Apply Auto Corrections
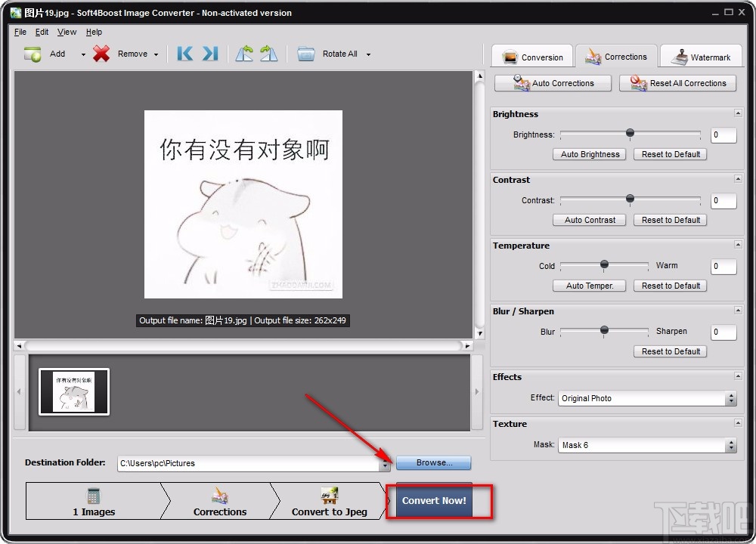The height and width of the screenshot is (544, 756). coord(552,83)
